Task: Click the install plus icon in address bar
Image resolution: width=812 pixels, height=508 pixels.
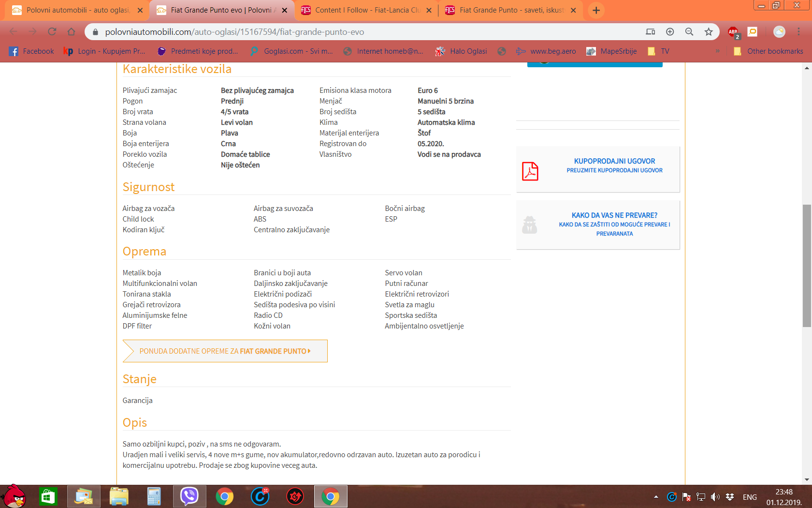Action: coord(670,31)
